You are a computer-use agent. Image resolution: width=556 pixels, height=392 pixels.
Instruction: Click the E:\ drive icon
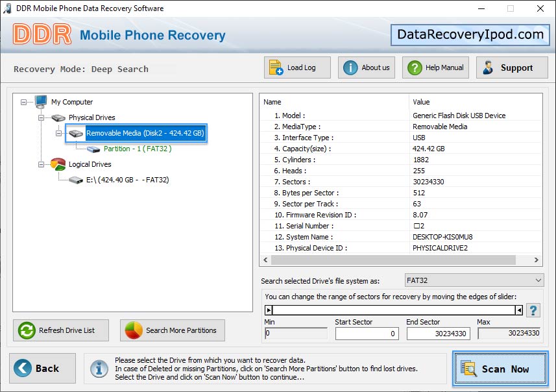pos(76,180)
